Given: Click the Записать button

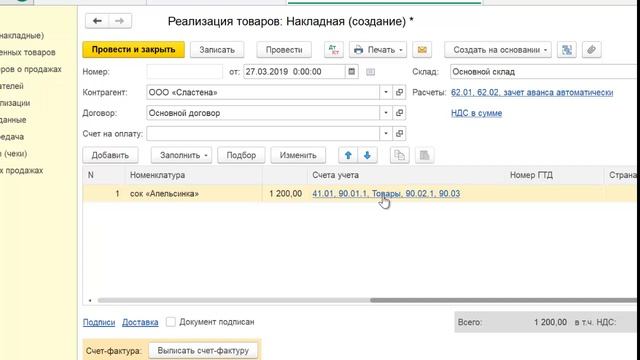Looking at the screenshot, I should (217, 50).
